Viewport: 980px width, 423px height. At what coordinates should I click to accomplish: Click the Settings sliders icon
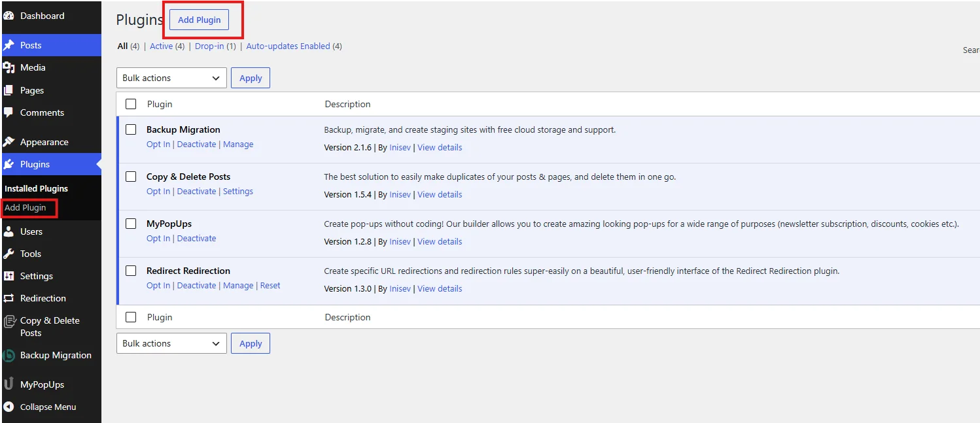pyautogui.click(x=9, y=276)
